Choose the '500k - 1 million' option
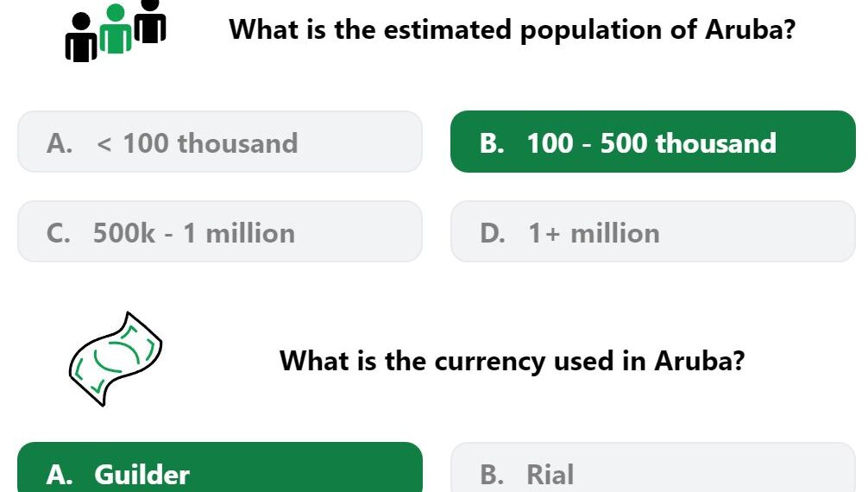 pyautogui.click(x=220, y=231)
